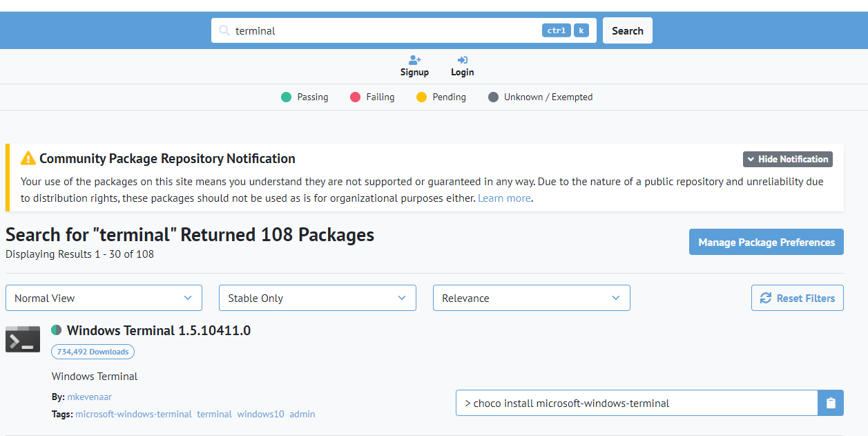Viewport: 868px width, 436px height.
Task: Click the magnifier icon in search box
Action: (x=224, y=30)
